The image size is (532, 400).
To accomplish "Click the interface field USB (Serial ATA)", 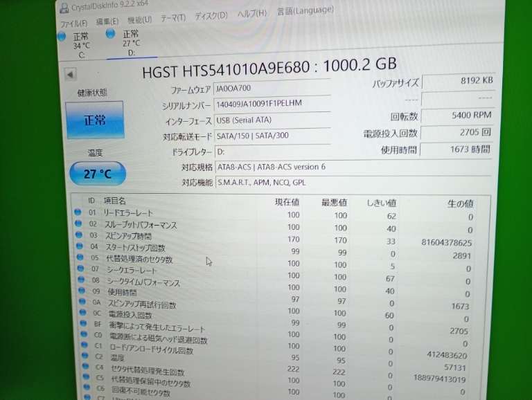I will click(272, 120).
